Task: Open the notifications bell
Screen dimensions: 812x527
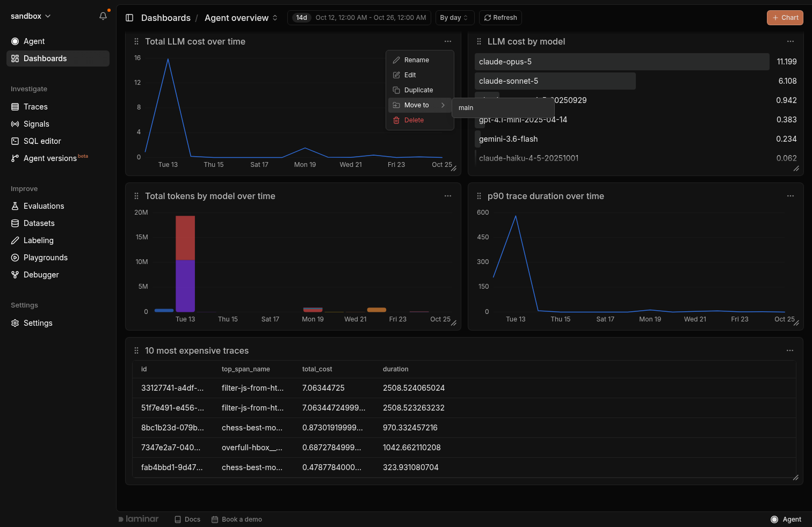Action: click(x=103, y=16)
